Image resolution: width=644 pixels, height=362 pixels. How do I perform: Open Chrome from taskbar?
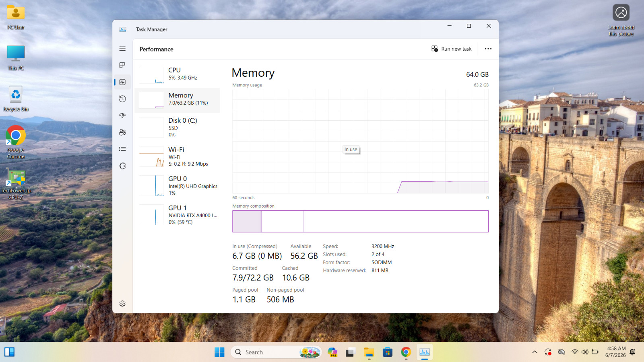click(406, 352)
